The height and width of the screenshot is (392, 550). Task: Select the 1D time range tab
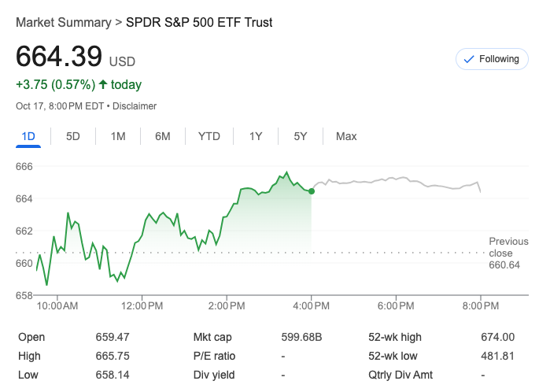coord(28,136)
